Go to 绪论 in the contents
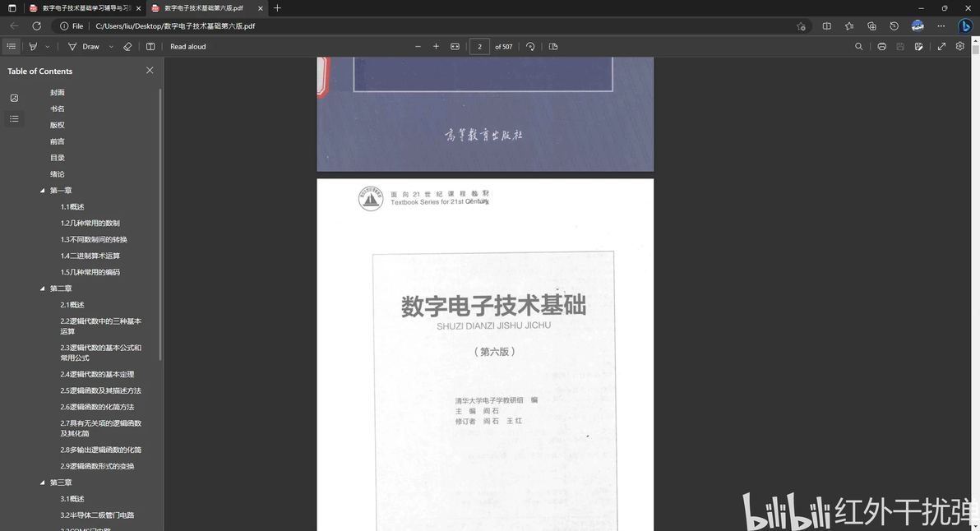 (58, 174)
